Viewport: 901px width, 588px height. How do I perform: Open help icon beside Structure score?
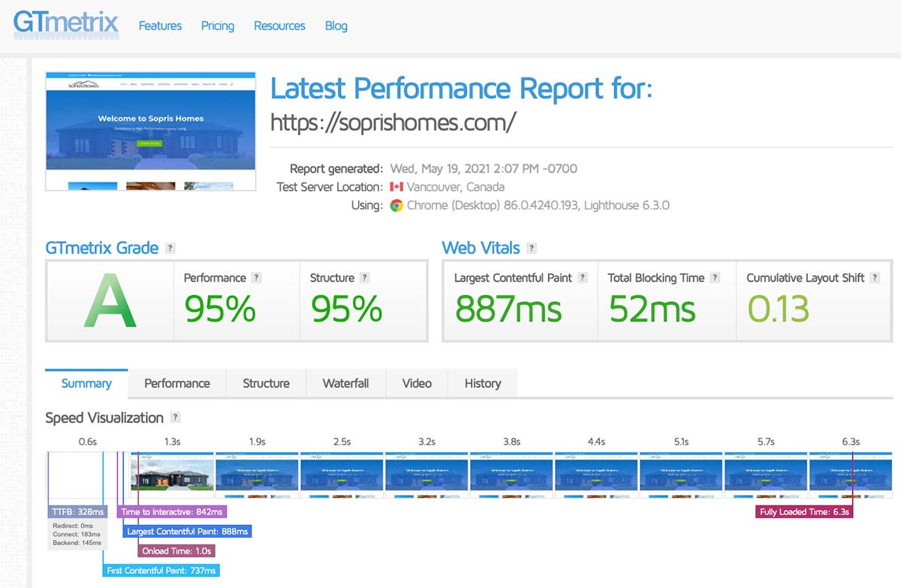tap(364, 278)
